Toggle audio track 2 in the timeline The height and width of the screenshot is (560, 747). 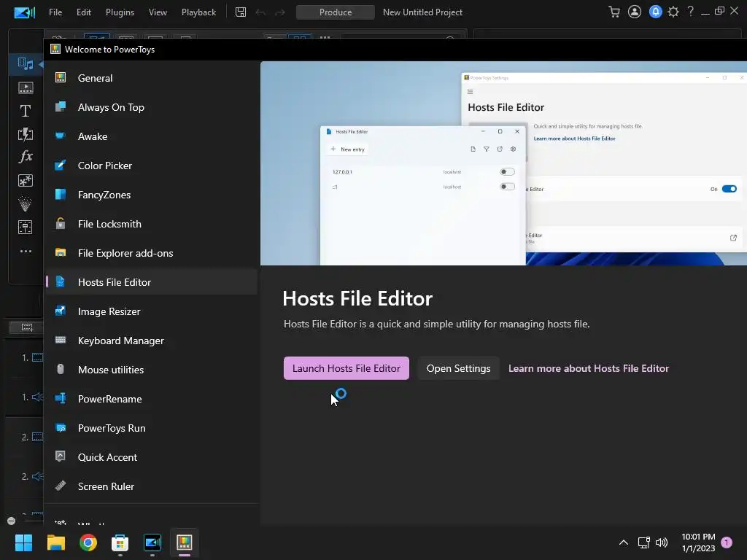coord(38,476)
